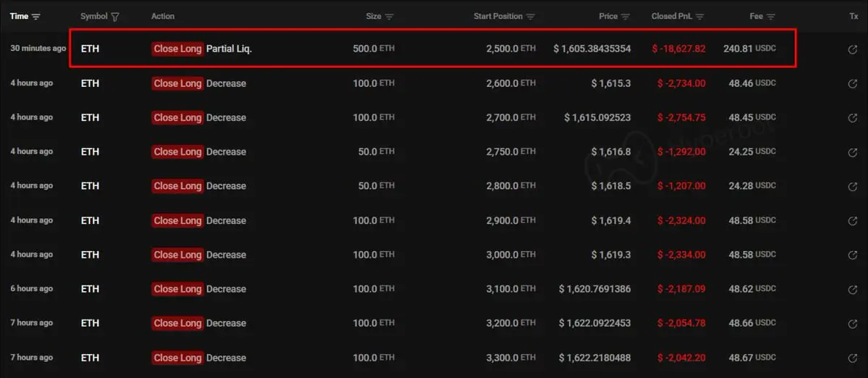Click the Closed PnL column sort icon
The image size is (868, 378).
point(701,16)
